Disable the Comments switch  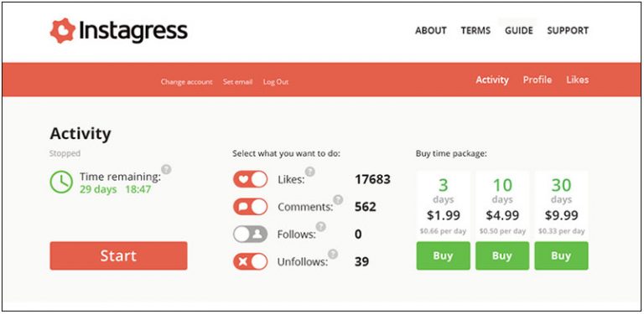(x=250, y=207)
